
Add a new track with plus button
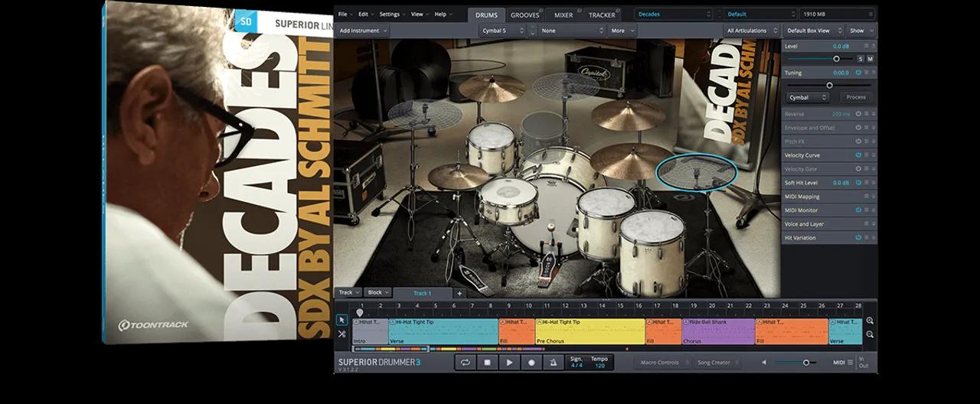point(460,293)
